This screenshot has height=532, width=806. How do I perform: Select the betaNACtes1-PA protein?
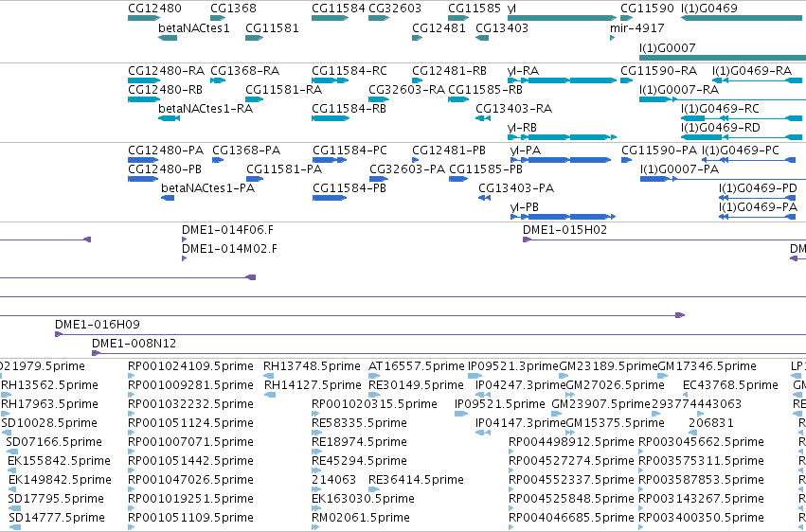[168, 198]
